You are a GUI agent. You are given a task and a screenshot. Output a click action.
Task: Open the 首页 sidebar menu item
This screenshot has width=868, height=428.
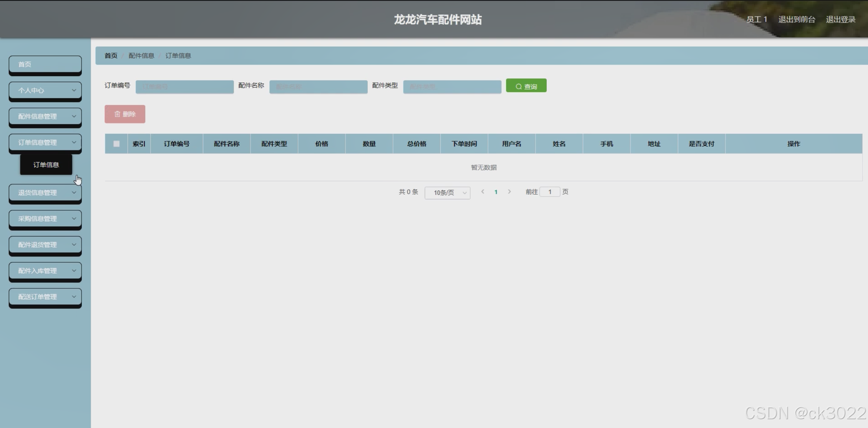[45, 64]
